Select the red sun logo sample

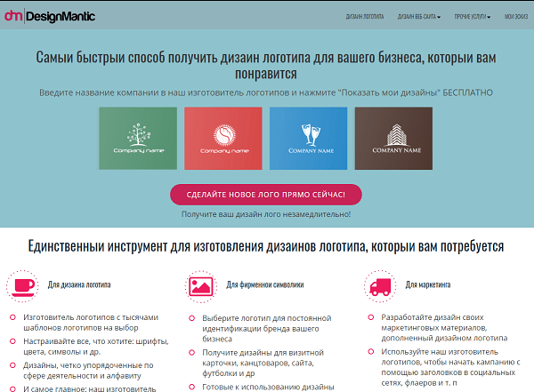(223, 138)
